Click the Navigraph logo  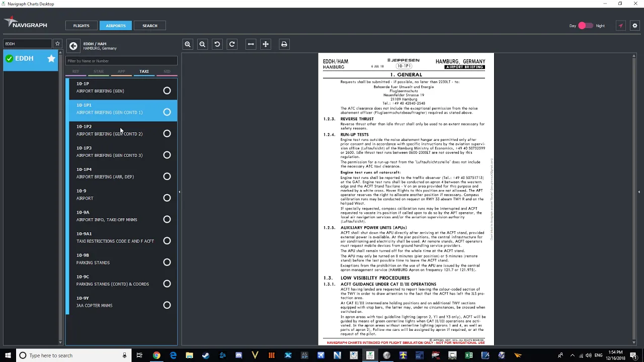(x=26, y=23)
